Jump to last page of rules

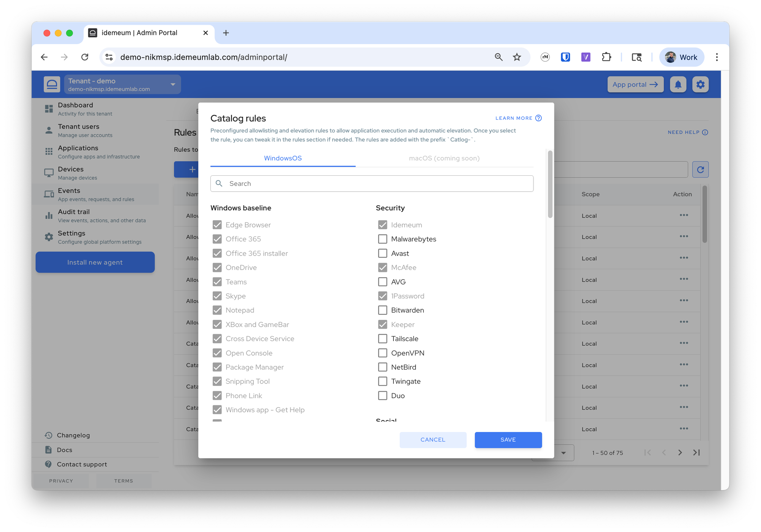[x=697, y=453]
